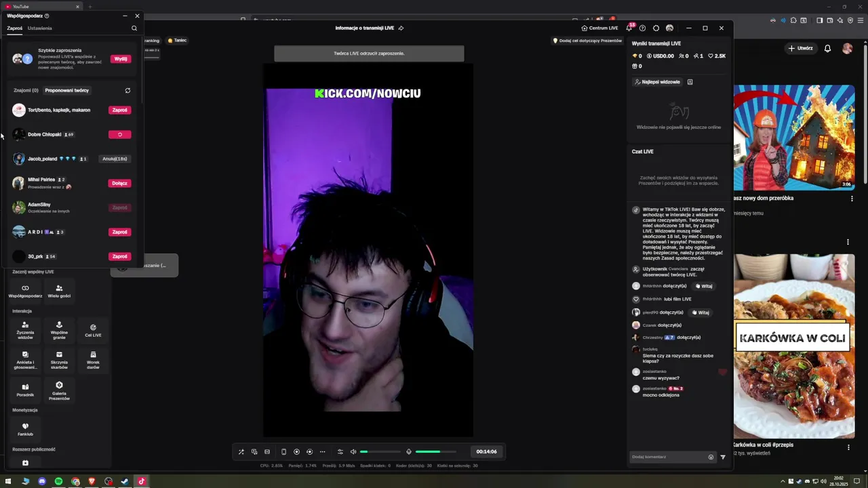868x488 pixels.
Task: Refresh the suggested creators list
Action: (127, 90)
